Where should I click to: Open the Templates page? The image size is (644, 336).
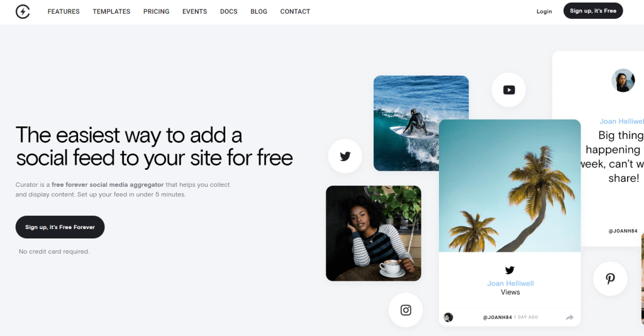(x=111, y=11)
